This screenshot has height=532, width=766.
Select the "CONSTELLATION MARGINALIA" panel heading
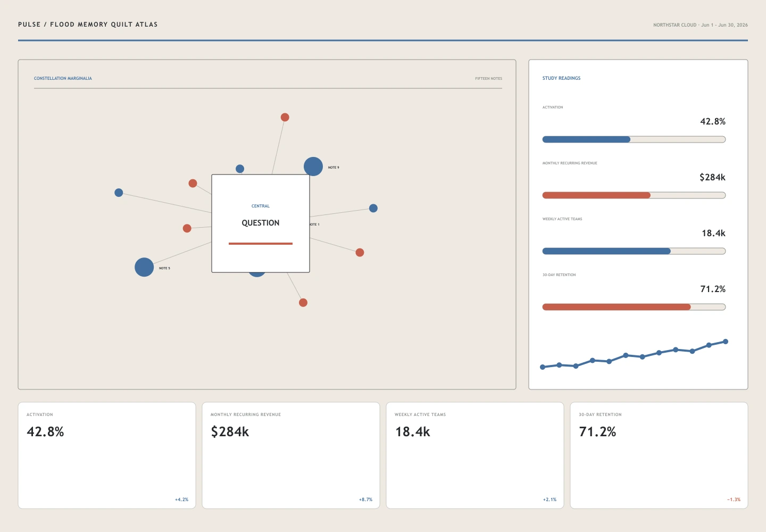pyautogui.click(x=63, y=78)
